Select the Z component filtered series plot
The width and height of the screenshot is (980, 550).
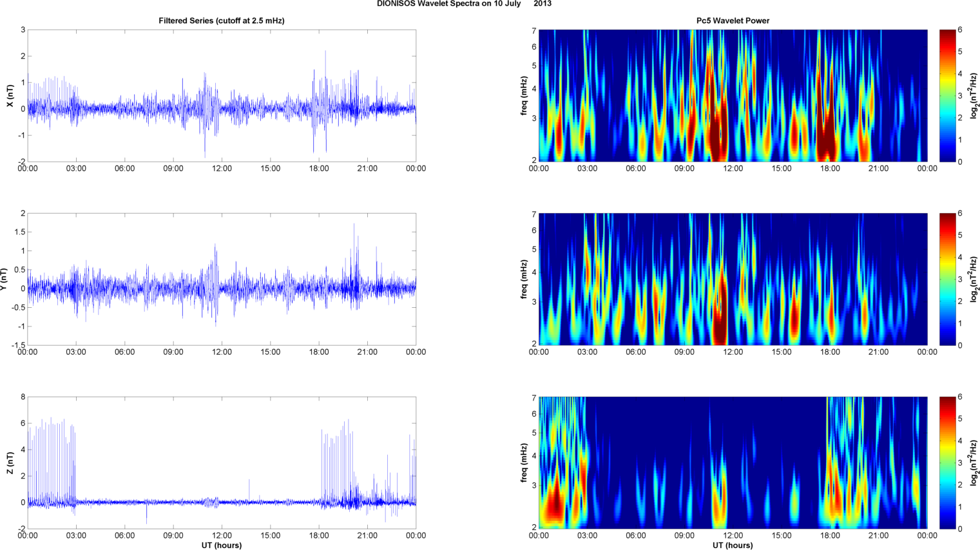222,462
